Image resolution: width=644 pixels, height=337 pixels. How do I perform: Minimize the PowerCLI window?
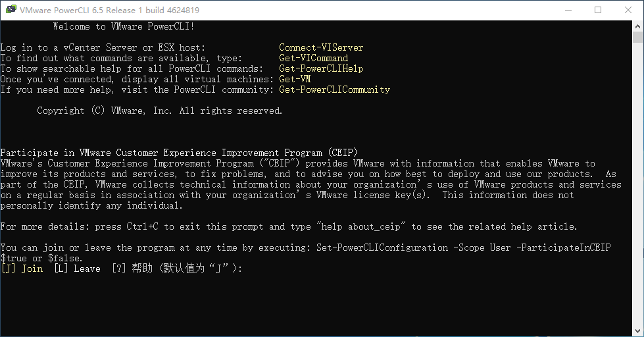coord(568,10)
